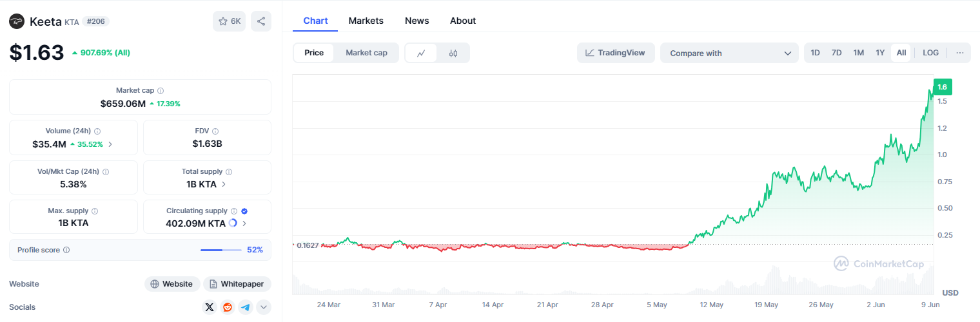Viewport: 980px width, 322px height.
Task: Expand Total supply details chevron
Action: point(224,184)
